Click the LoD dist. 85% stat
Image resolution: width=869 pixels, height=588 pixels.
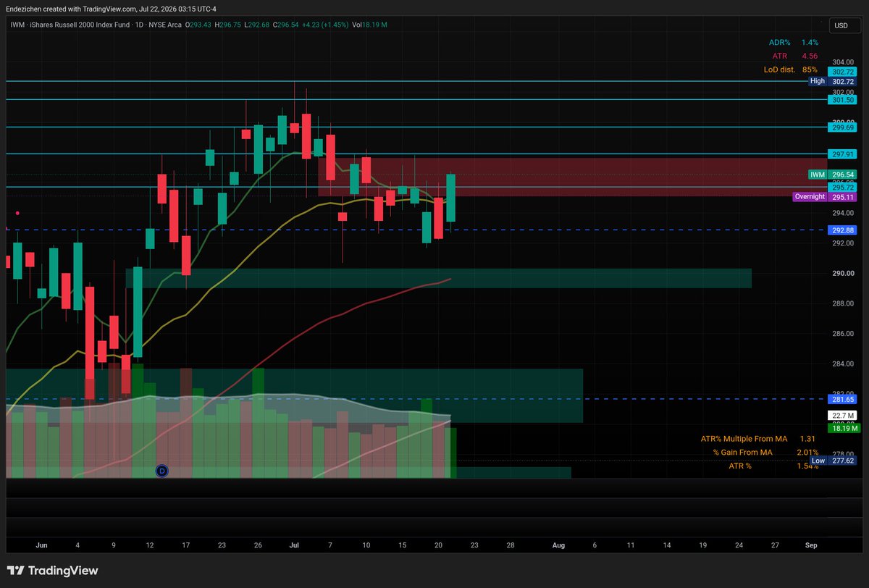[x=791, y=70]
